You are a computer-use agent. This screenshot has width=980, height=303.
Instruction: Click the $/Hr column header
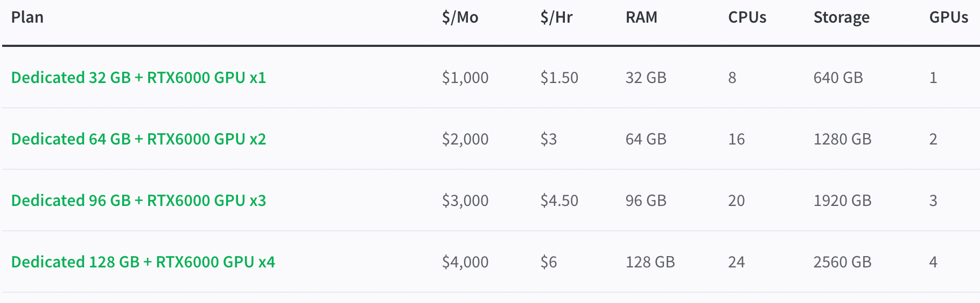tap(556, 17)
